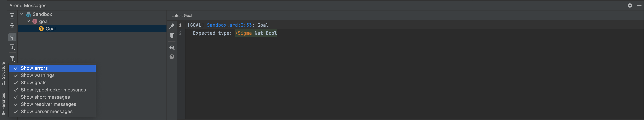Collapse the Sandbox tree node

coord(22,14)
